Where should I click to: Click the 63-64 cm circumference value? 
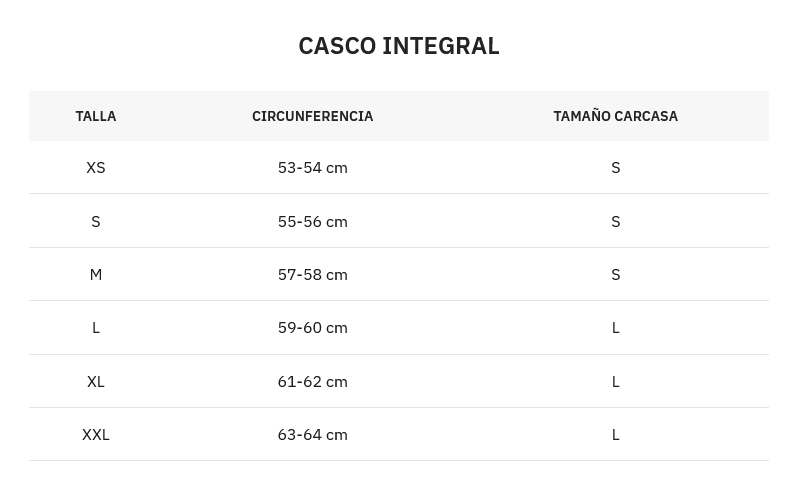[x=312, y=434]
